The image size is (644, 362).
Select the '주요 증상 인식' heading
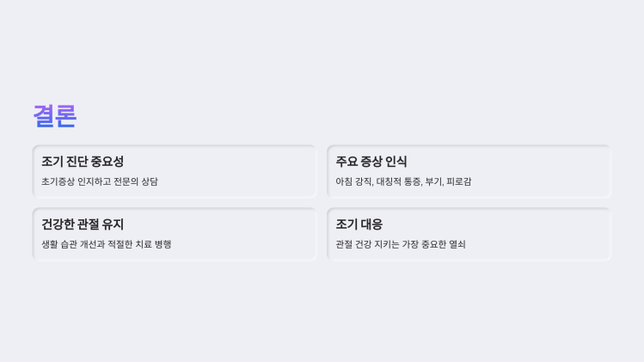pyautogui.click(x=371, y=162)
